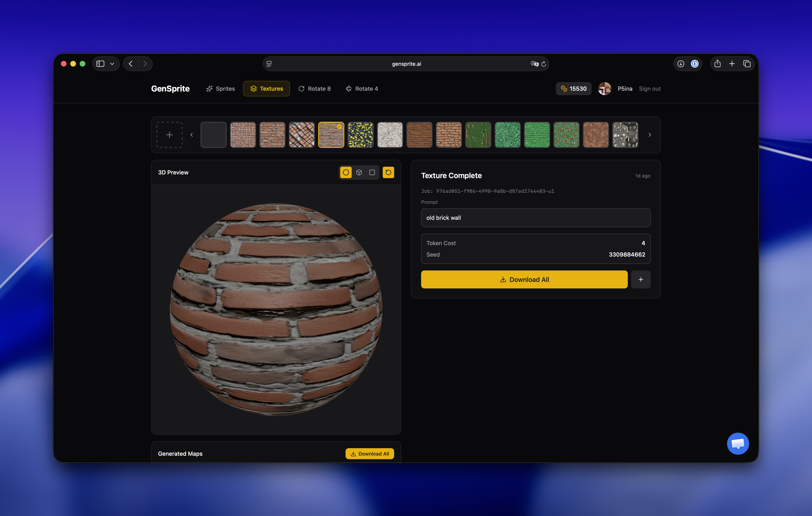Open the tab overview icon
The image size is (812, 516).
pyautogui.click(x=747, y=64)
